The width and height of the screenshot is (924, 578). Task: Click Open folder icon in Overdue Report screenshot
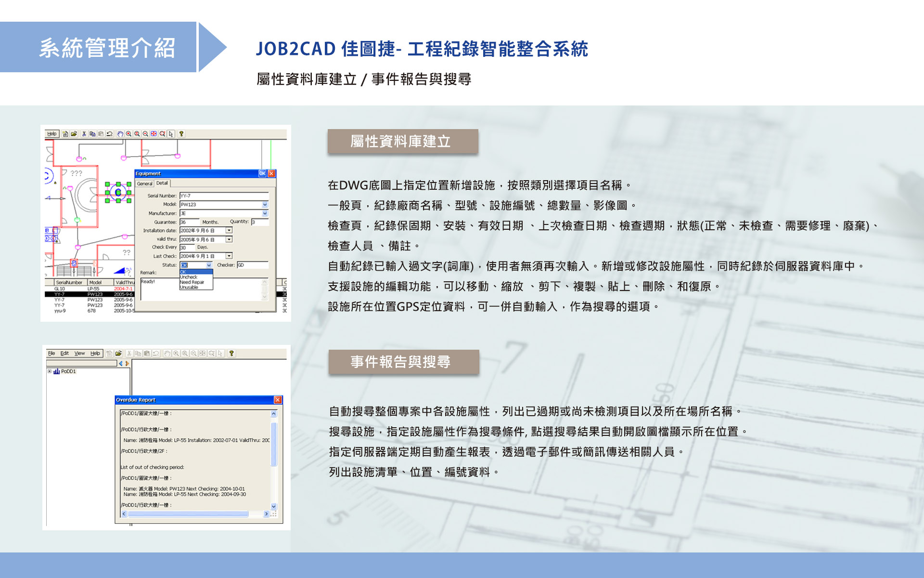pyautogui.click(x=118, y=353)
